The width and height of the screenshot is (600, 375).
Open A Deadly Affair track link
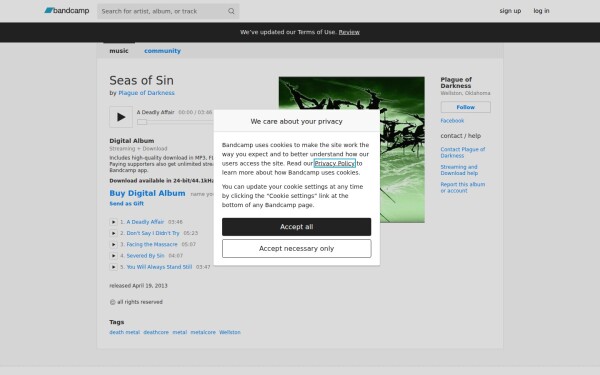[145, 222]
